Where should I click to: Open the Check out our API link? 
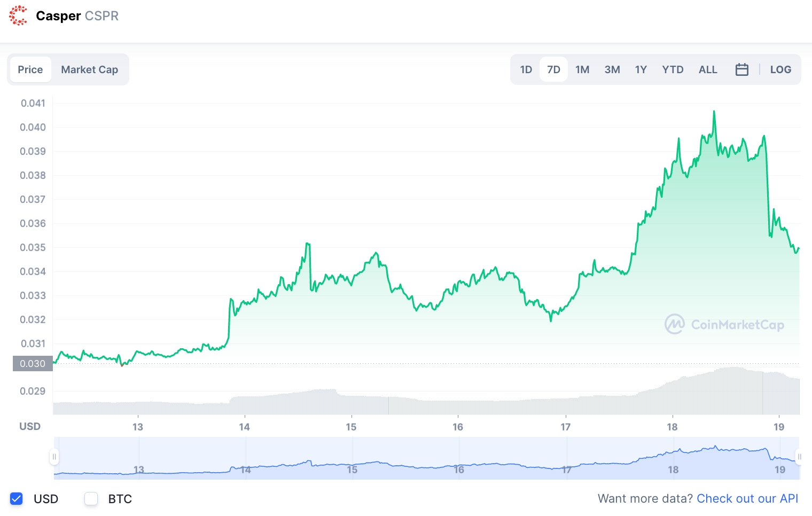coord(747,498)
